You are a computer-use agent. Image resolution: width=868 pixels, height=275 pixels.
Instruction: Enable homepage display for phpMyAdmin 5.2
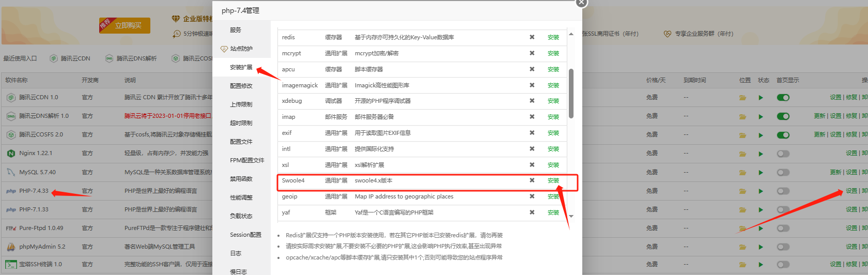pyautogui.click(x=783, y=247)
